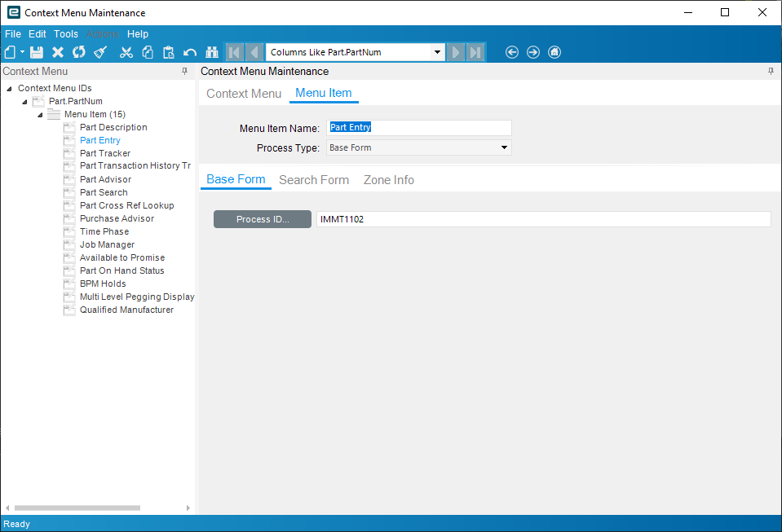Click the Process ID... button
Image resolution: width=782 pixels, height=532 pixels.
263,219
